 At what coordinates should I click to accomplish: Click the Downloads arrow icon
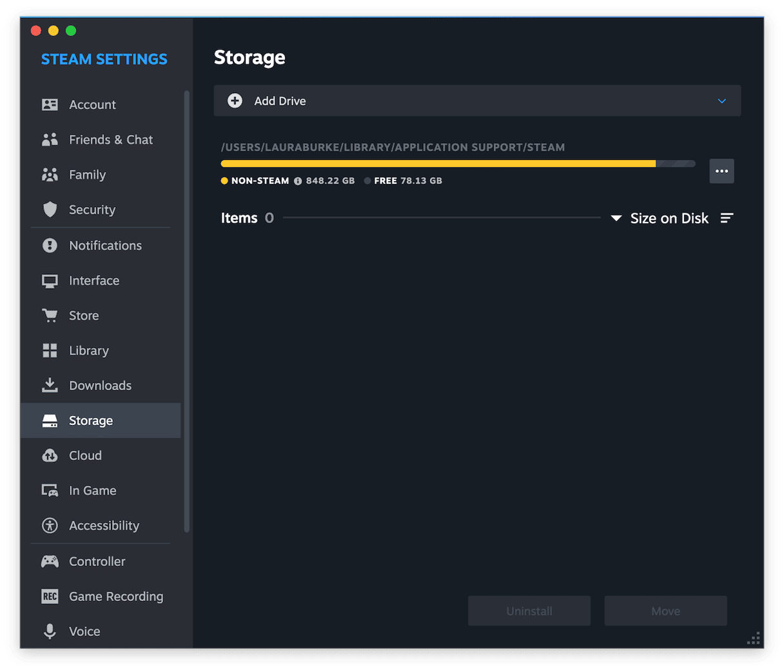coord(50,385)
